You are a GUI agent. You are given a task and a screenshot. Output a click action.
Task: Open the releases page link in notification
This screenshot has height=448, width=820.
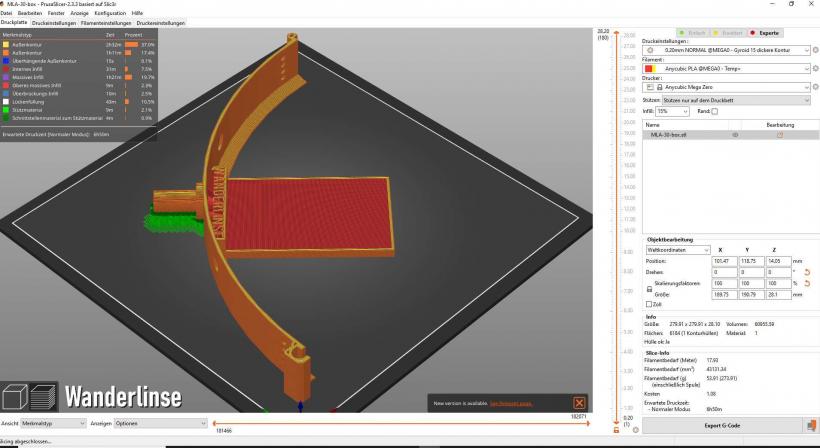(x=511, y=404)
